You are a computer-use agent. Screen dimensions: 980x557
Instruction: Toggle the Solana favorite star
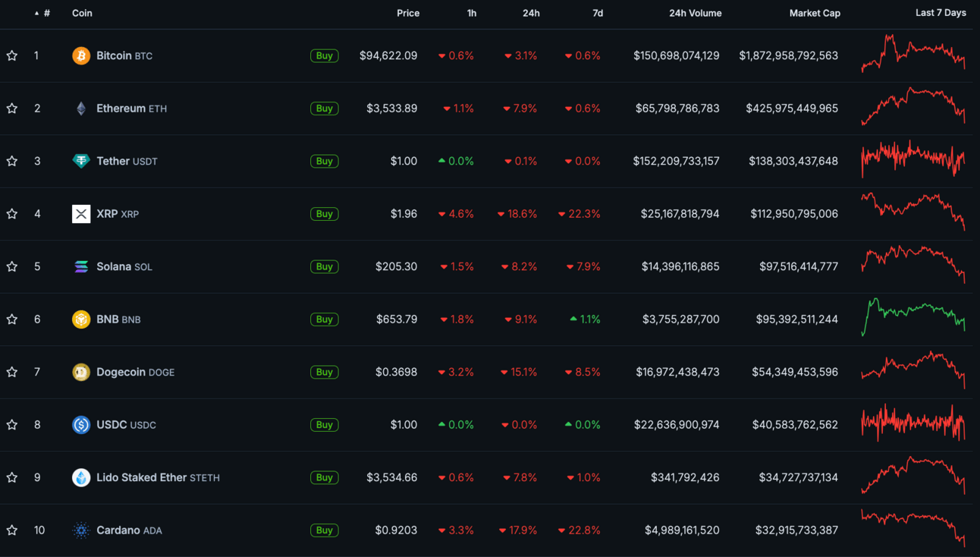(x=12, y=266)
